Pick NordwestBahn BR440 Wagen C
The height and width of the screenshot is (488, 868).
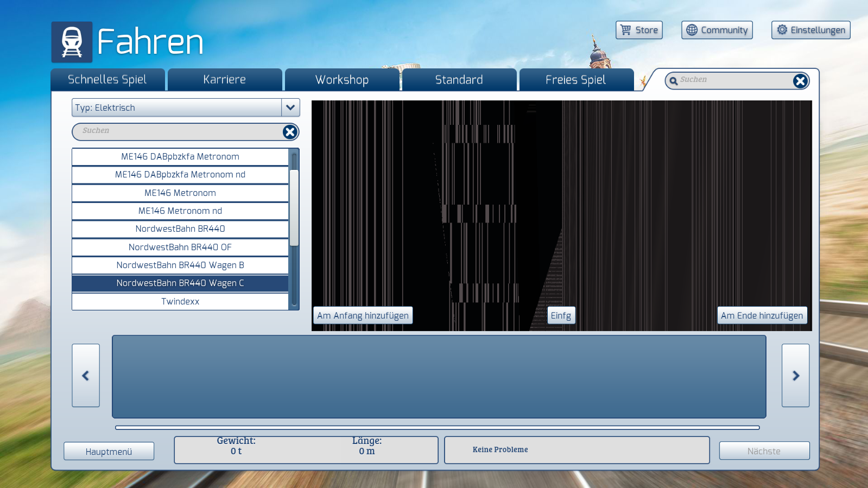click(180, 283)
